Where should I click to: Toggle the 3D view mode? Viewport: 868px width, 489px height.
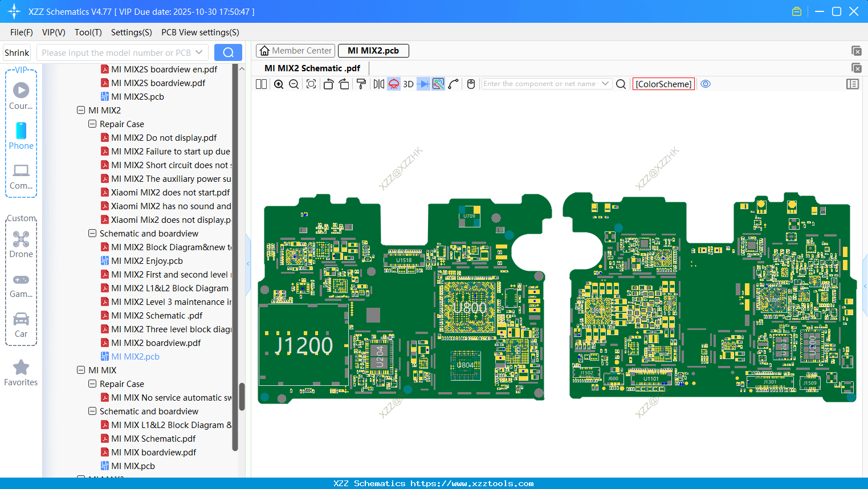click(x=408, y=84)
